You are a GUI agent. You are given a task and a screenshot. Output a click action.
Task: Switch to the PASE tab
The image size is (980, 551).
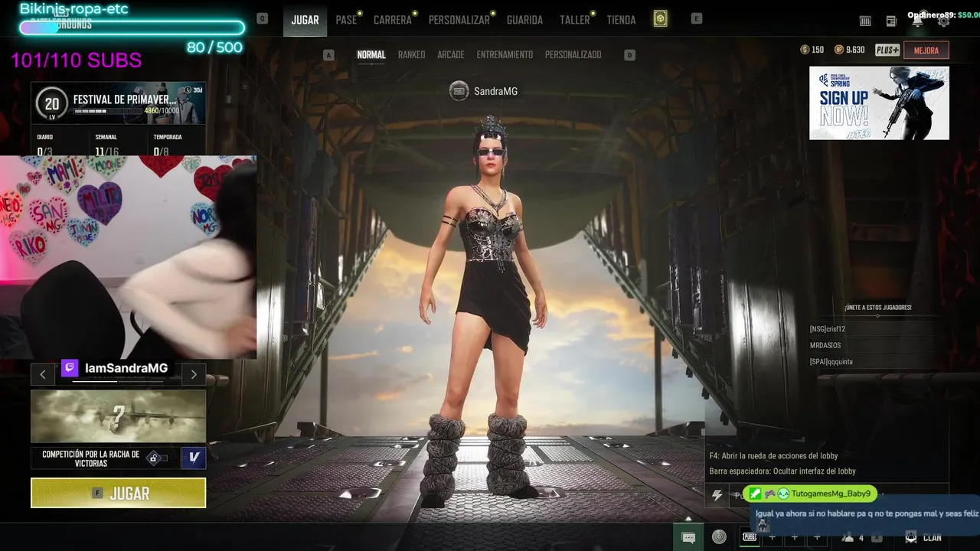click(x=346, y=20)
